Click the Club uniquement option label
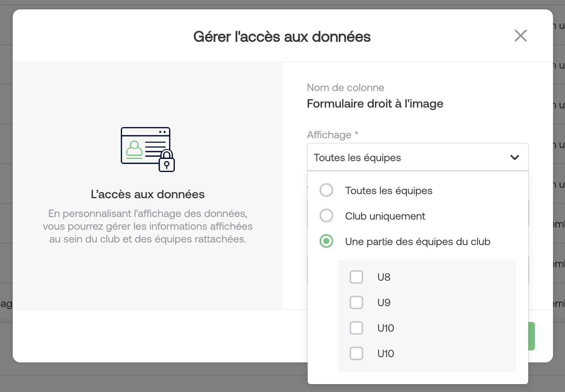 pos(385,216)
